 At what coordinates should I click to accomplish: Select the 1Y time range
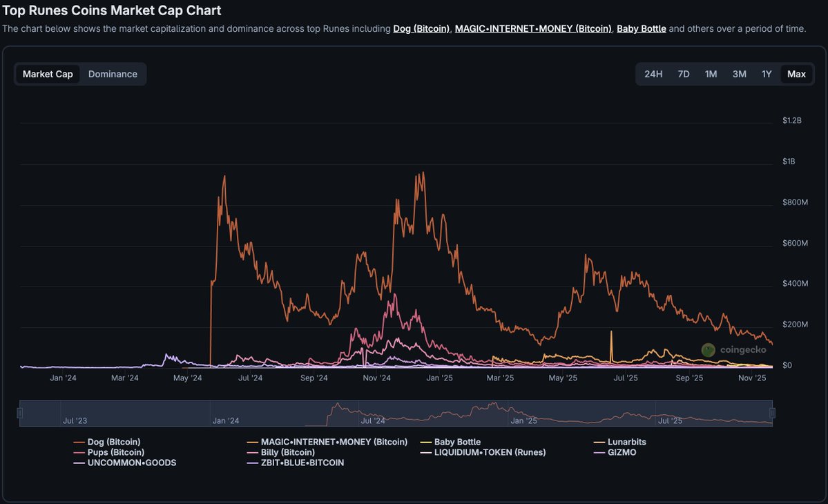click(x=766, y=72)
